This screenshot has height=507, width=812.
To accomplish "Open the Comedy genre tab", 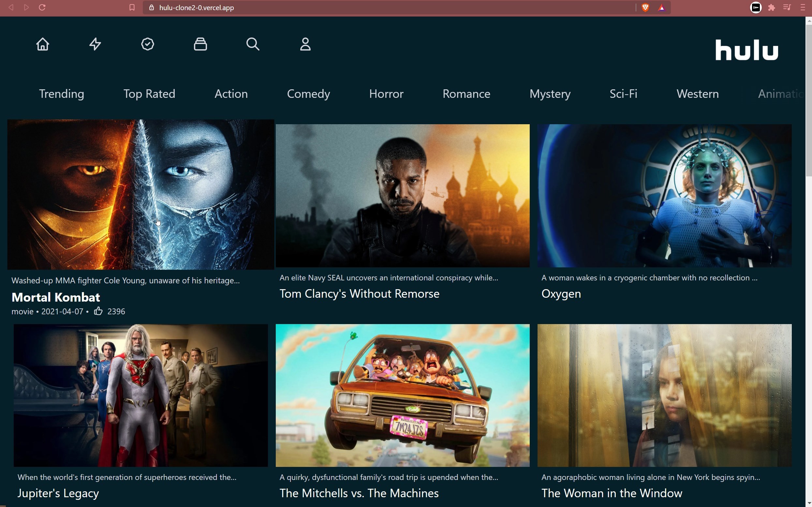I will tap(308, 94).
